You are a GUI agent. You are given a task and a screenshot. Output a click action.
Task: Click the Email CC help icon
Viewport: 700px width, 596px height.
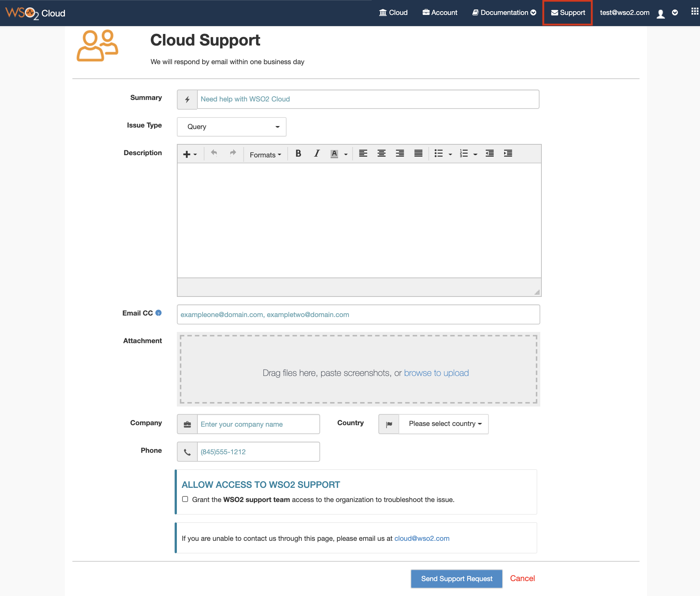point(159,313)
